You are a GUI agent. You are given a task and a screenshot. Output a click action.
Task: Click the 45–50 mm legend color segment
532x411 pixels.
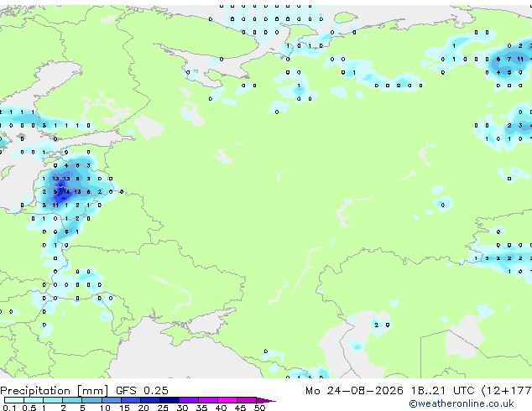coord(247,400)
